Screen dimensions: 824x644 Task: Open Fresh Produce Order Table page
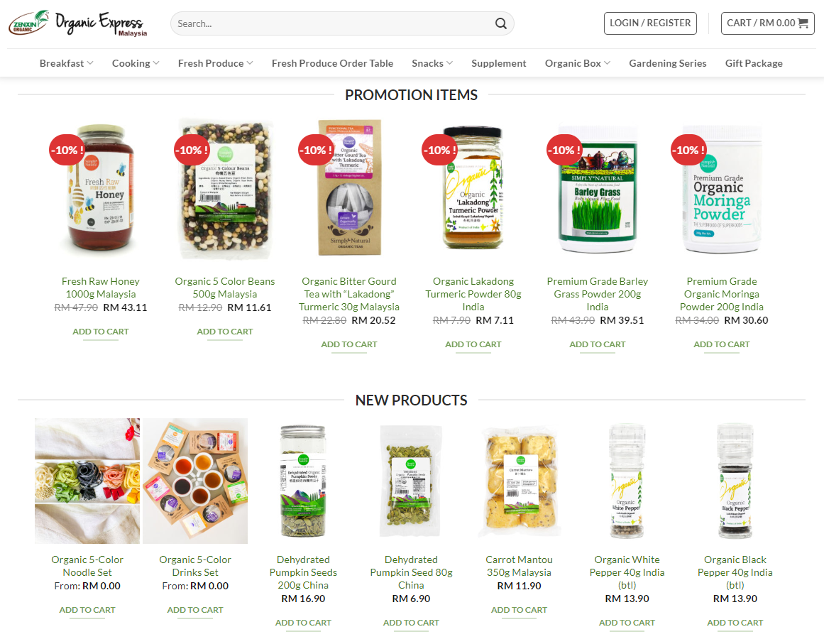332,63
